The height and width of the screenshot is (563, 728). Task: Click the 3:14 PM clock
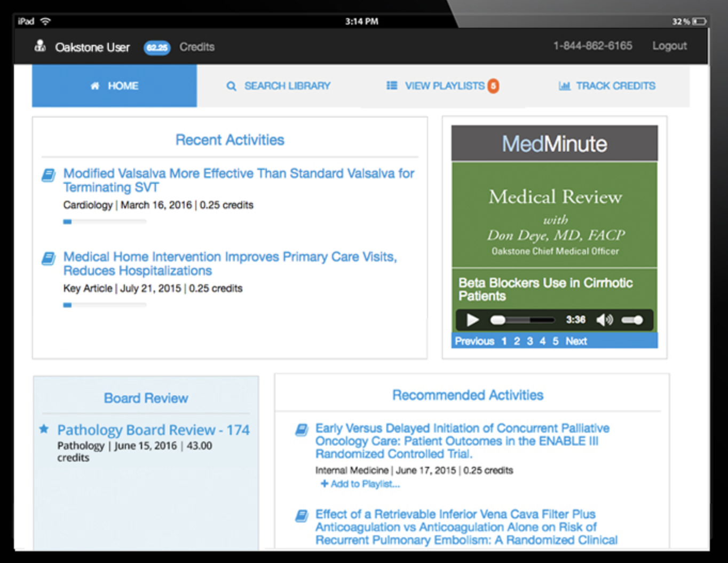[x=361, y=21]
